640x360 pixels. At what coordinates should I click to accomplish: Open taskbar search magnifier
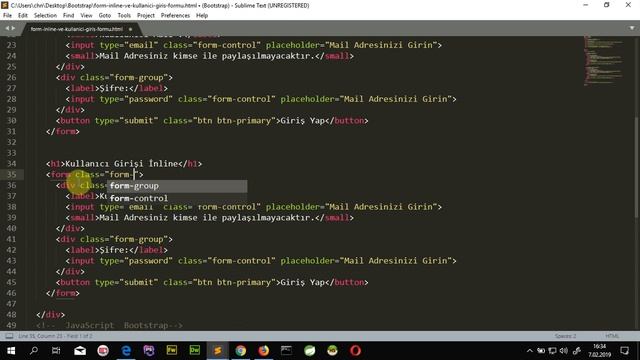point(34,351)
